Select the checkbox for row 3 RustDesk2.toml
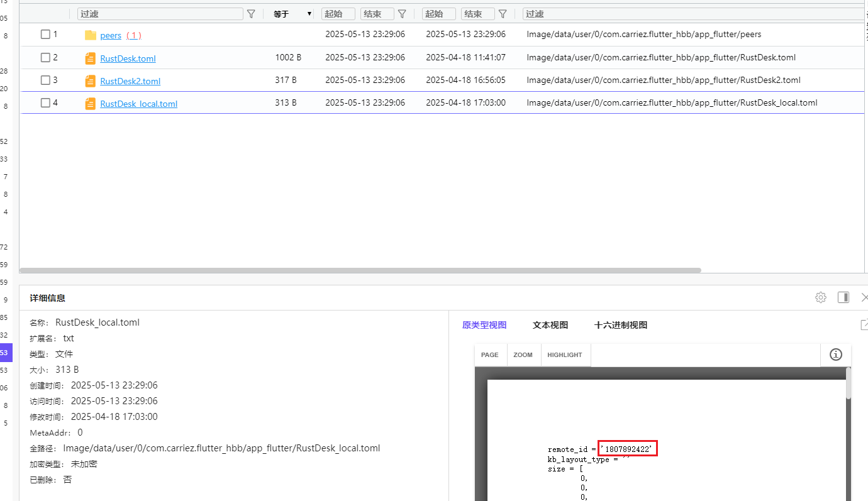The height and width of the screenshot is (501, 868). (x=45, y=80)
